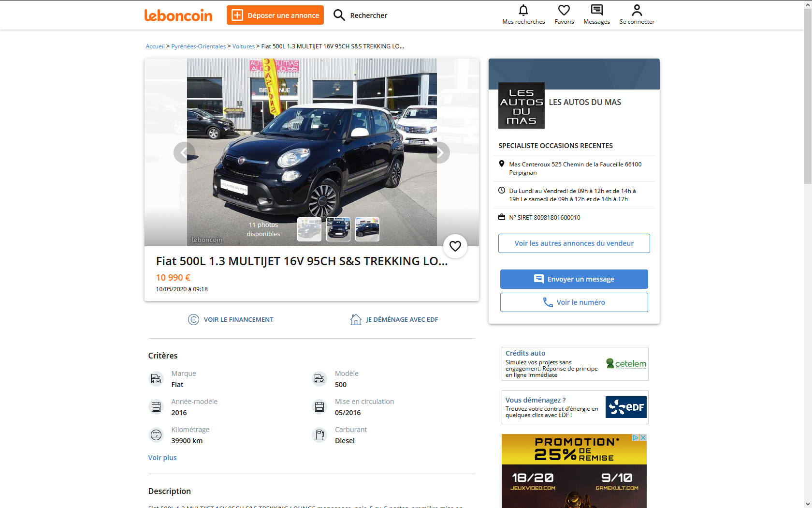Open the Vous déménagez EDF ad

[575, 407]
